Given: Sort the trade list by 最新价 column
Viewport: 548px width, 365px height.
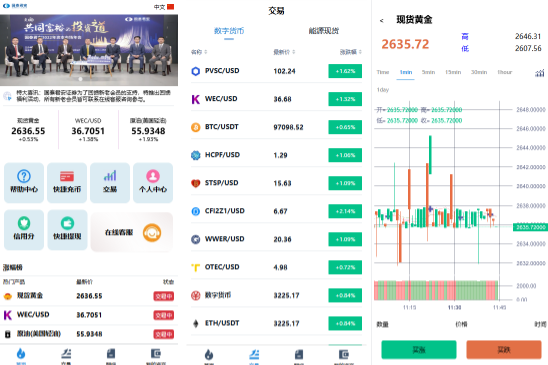Looking at the screenshot, I should (x=284, y=52).
